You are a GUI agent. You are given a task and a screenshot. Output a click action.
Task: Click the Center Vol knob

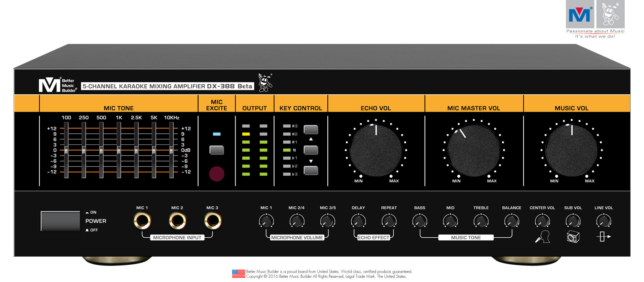[543, 221]
